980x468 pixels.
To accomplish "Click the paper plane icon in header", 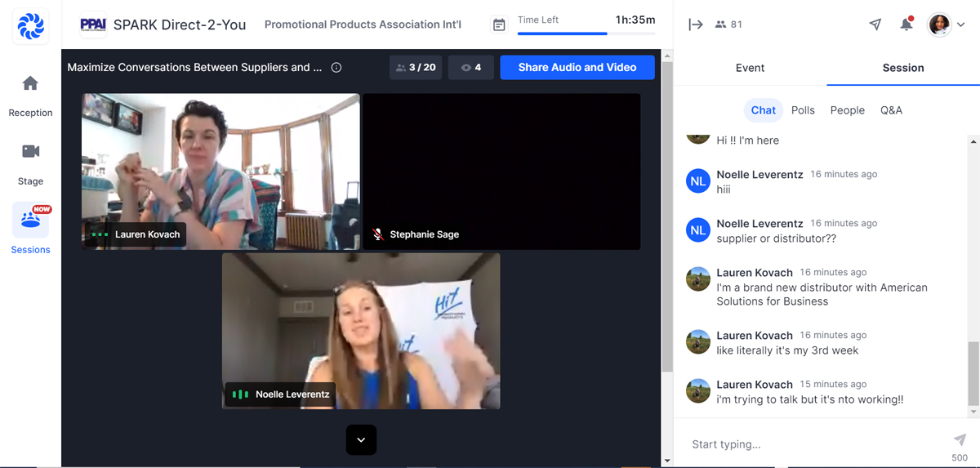I will tap(875, 25).
